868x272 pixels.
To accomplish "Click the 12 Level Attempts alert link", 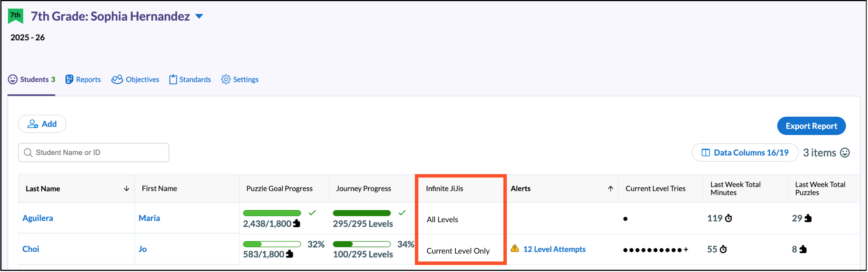I will (x=554, y=249).
